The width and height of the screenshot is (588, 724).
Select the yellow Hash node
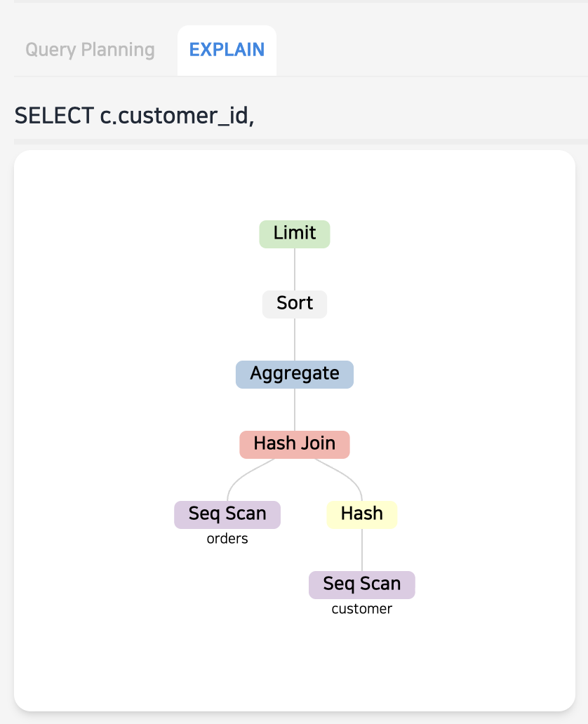point(362,514)
